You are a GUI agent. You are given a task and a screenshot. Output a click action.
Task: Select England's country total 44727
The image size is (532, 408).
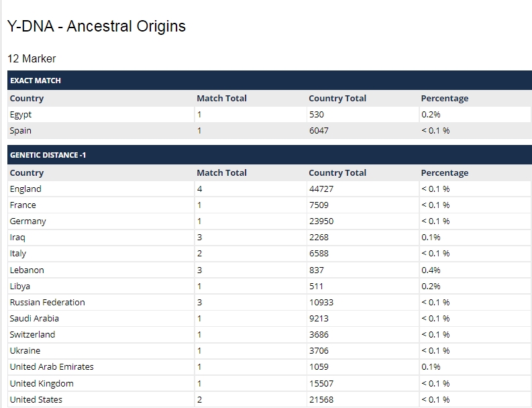[x=321, y=189]
